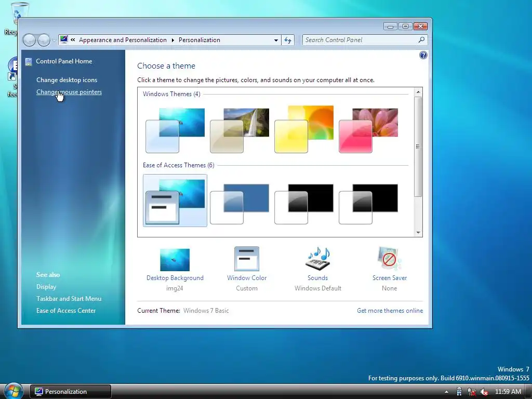532x399 pixels.
Task: Open Taskbar and Start Menu link
Action: (x=69, y=299)
